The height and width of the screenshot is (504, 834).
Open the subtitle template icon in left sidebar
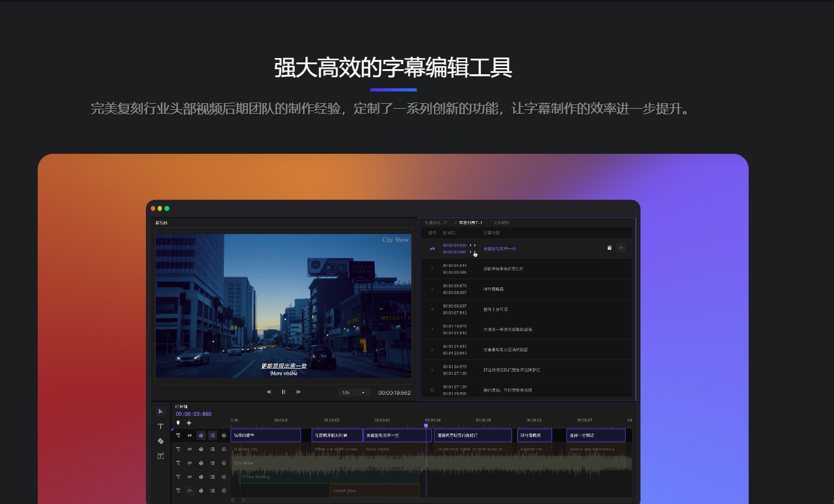[x=161, y=456]
